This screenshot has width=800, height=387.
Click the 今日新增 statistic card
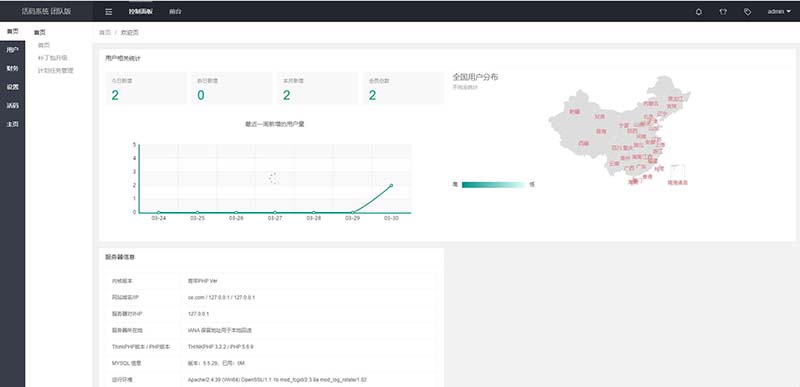(x=146, y=88)
